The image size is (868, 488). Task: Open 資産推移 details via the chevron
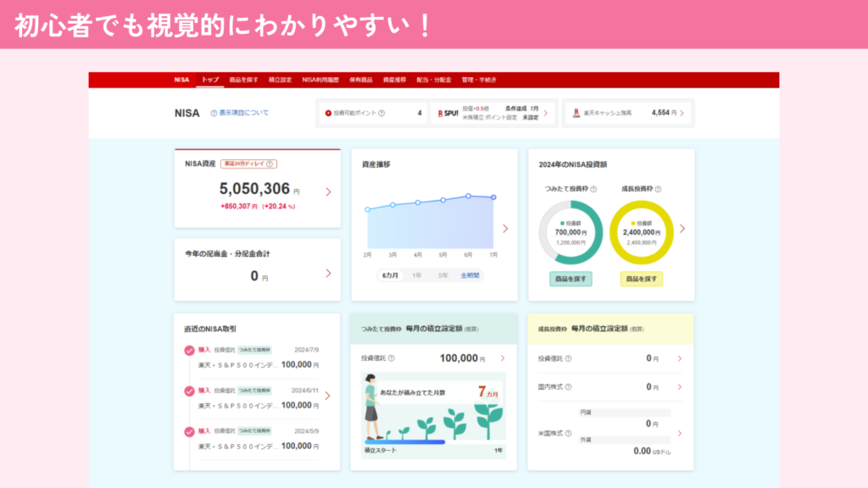pos(505,228)
